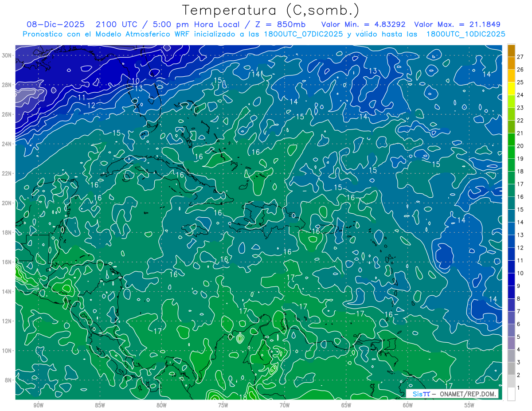Click the colorbar label "27"

pos(520,56)
